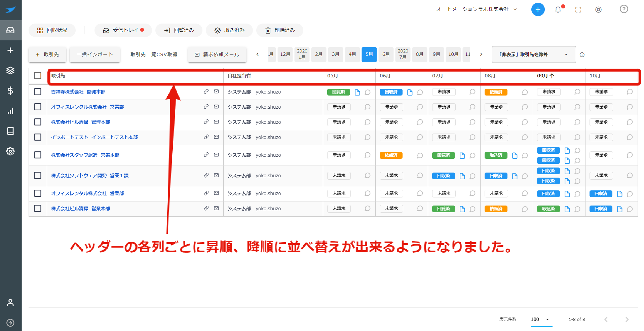The width and height of the screenshot is (644, 331).
Task: Select the 6月 month tab
Action: 386,54
